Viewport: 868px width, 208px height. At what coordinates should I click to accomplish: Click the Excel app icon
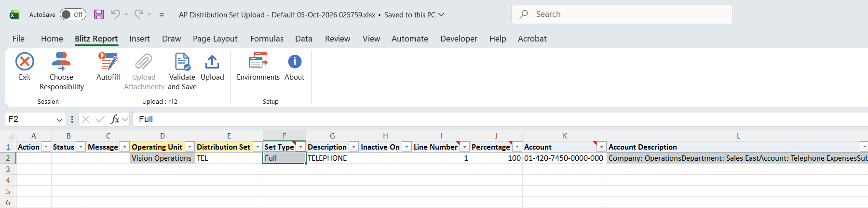coord(14,14)
